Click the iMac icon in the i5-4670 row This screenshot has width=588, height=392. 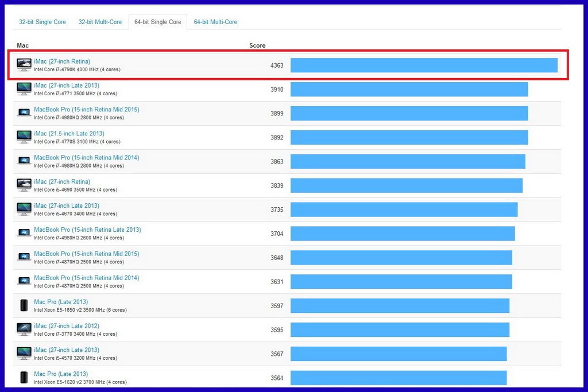click(x=24, y=209)
